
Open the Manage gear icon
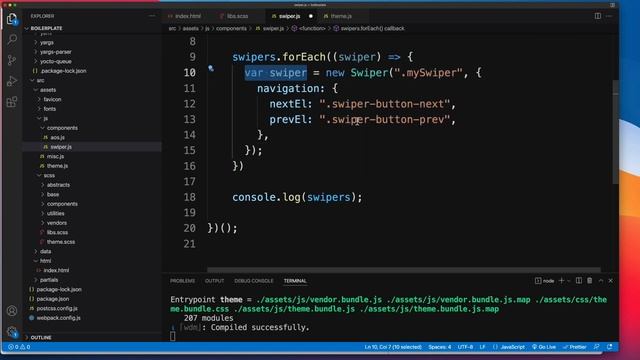(x=12, y=331)
